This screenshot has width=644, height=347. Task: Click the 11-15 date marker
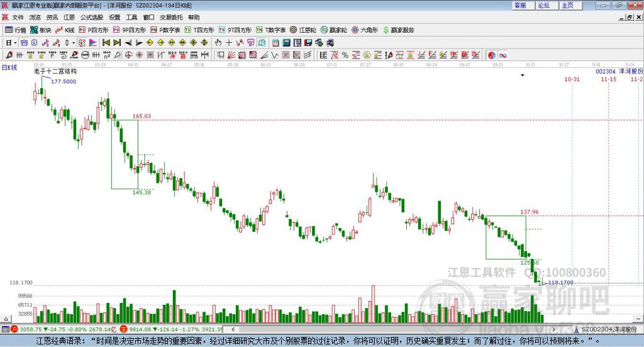(608, 79)
